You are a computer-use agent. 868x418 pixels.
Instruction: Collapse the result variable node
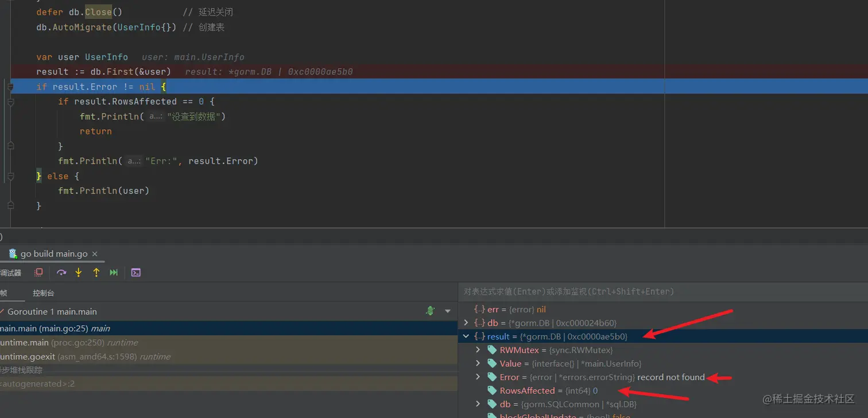click(466, 336)
